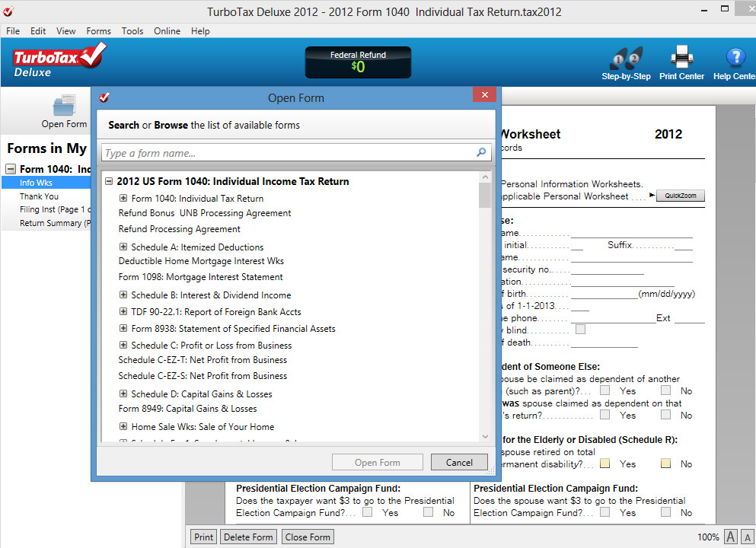Image resolution: width=756 pixels, height=548 pixels.
Task: Check the blind checkbox on worksheet
Action: [x=580, y=330]
